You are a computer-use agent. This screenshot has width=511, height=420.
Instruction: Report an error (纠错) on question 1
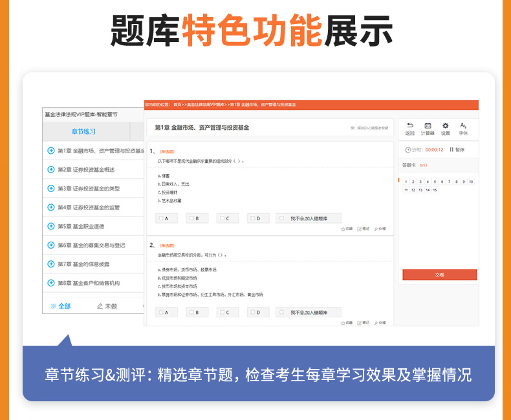pyautogui.click(x=380, y=229)
